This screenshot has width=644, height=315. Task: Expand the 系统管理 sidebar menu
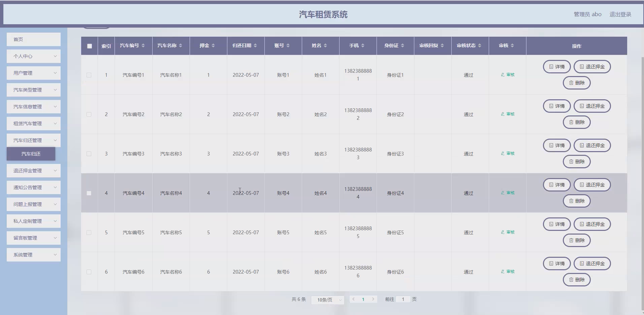click(x=34, y=255)
